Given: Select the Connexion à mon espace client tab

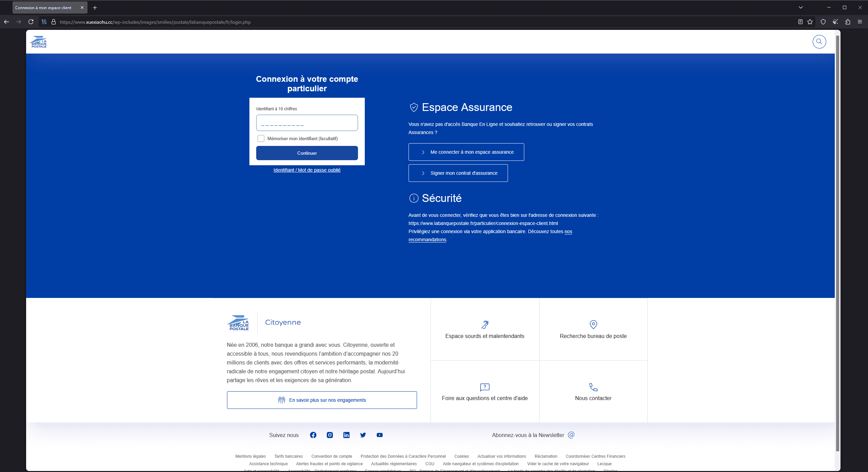Looking at the screenshot, I should (44, 7).
